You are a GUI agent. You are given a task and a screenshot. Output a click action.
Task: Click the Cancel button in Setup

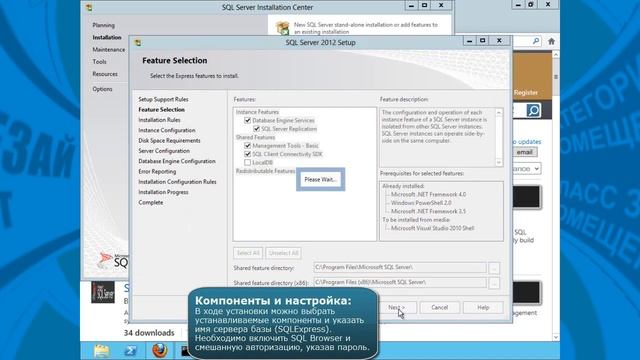pyautogui.click(x=440, y=307)
